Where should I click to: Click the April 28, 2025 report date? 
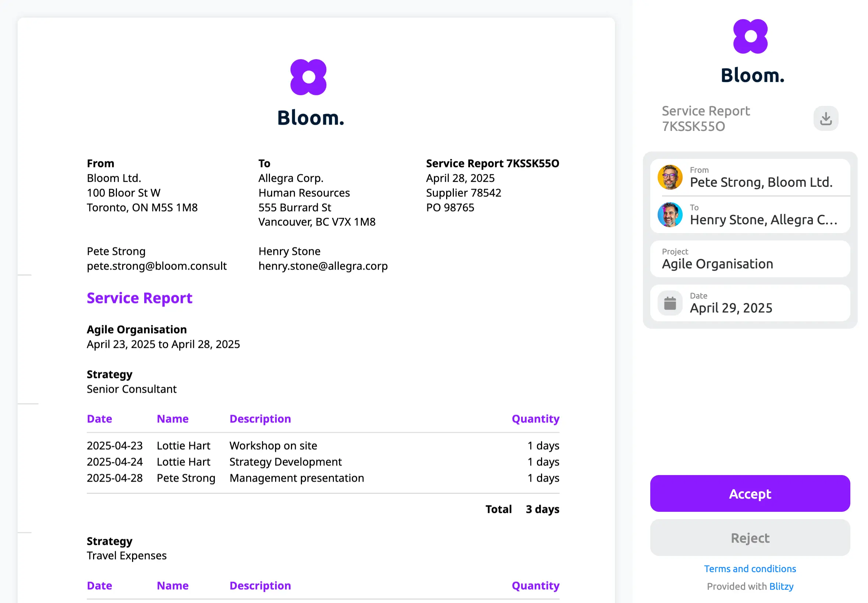tap(460, 178)
